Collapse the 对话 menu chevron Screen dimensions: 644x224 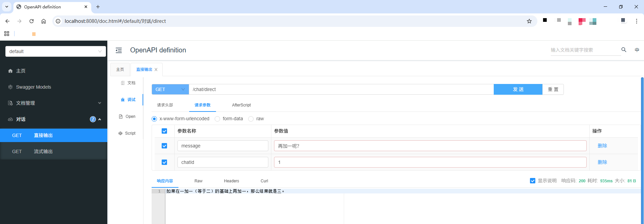tap(100, 119)
